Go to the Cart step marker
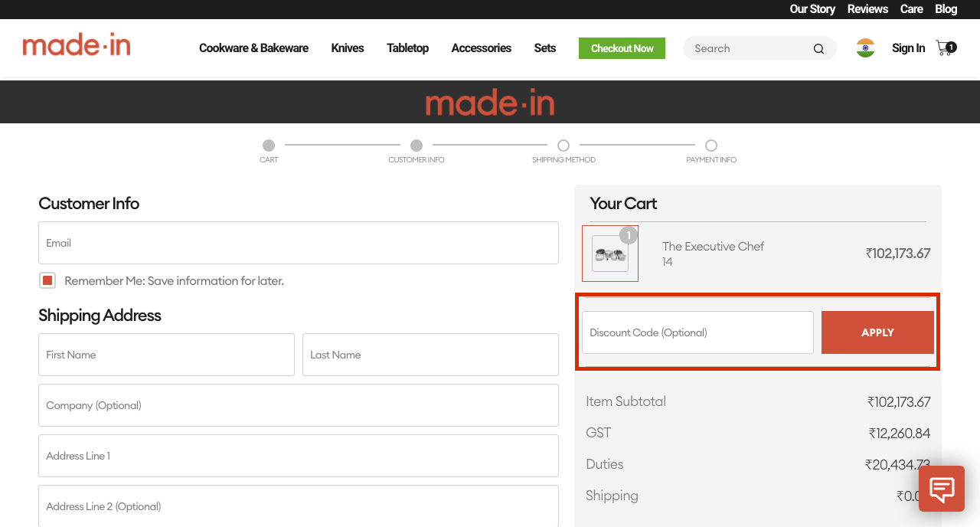 (269, 146)
